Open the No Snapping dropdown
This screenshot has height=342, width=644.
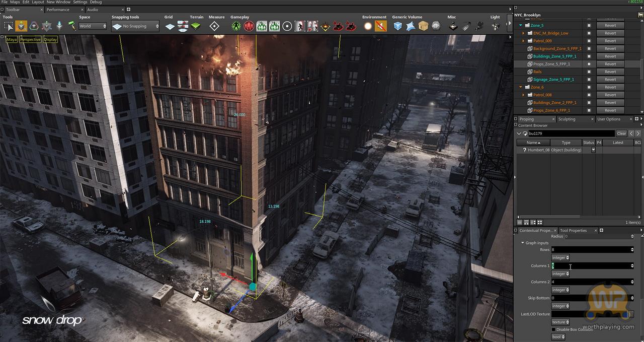pyautogui.click(x=135, y=26)
